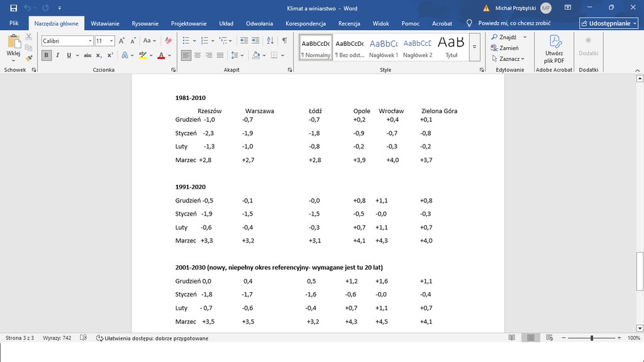Justify the paragraph text
Image resolution: width=644 pixels, height=362 pixels.
click(x=220, y=55)
